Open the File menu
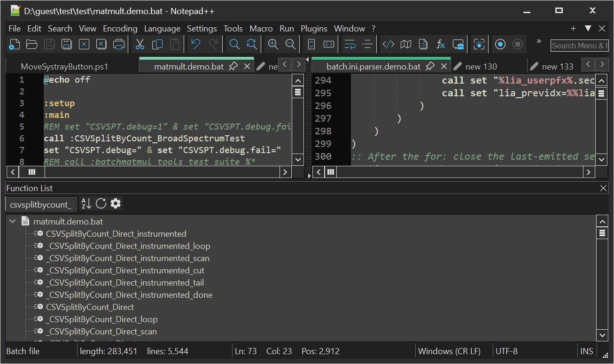 (x=15, y=29)
